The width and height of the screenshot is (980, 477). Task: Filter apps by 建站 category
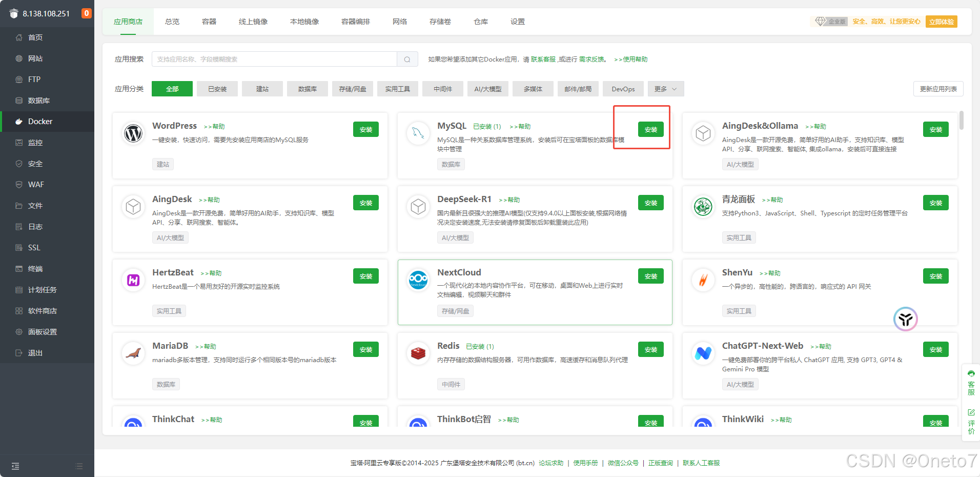262,89
